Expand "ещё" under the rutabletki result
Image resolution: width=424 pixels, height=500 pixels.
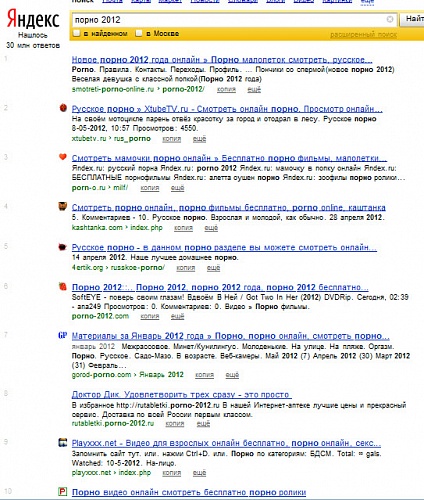tap(203, 423)
